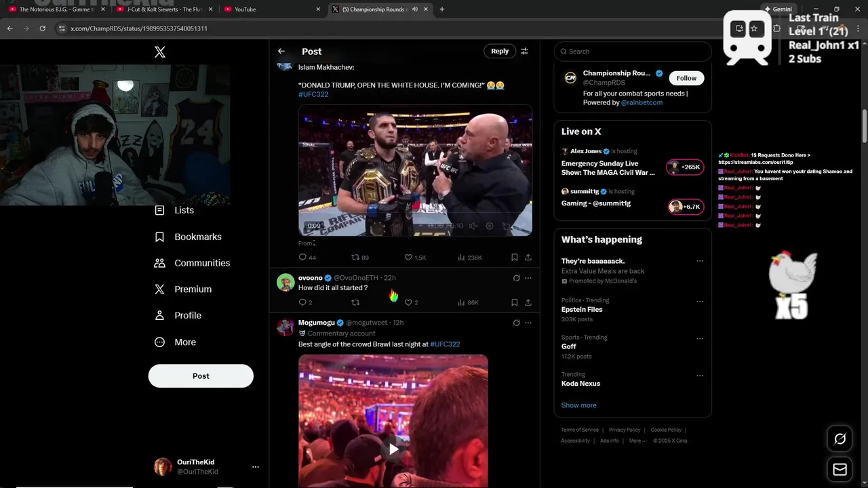Open Privacy Policy footer link

click(625, 430)
